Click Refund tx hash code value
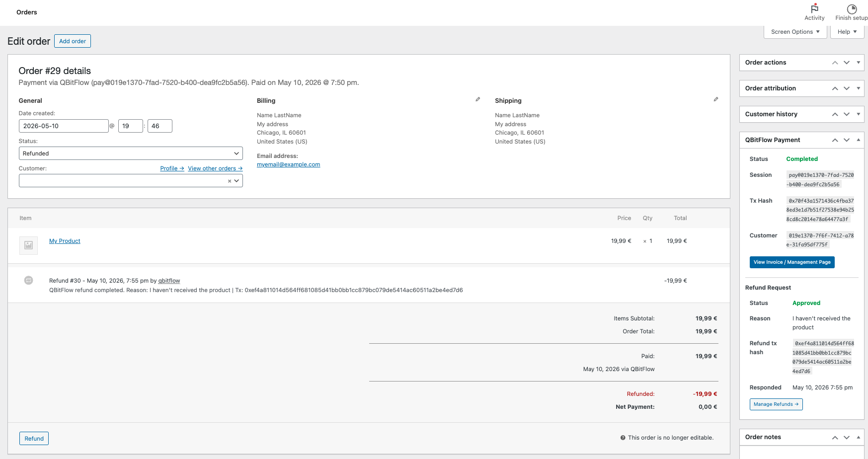 click(x=823, y=357)
